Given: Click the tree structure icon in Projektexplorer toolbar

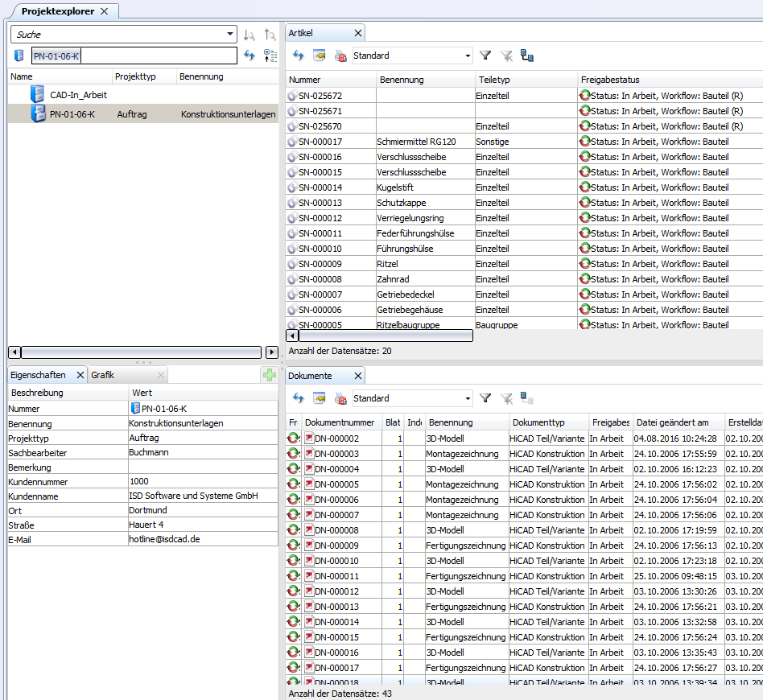Looking at the screenshot, I should click(270, 56).
